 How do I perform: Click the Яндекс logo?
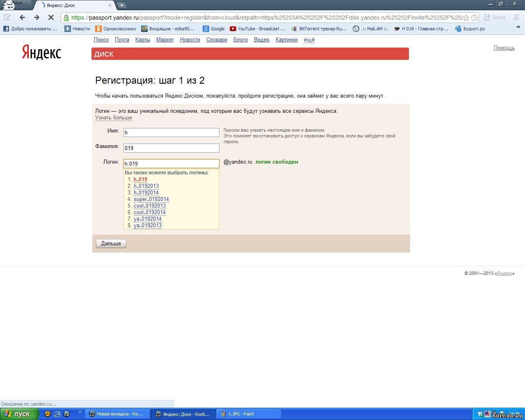tap(41, 52)
